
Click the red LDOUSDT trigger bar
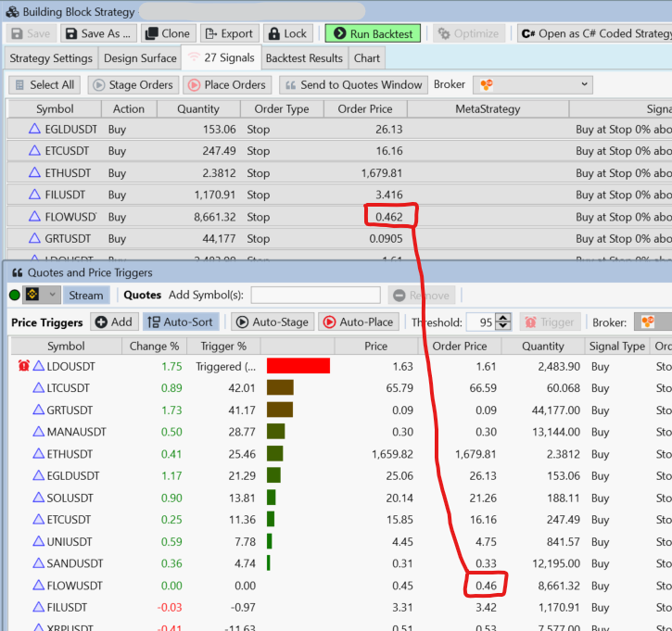pyautogui.click(x=298, y=366)
